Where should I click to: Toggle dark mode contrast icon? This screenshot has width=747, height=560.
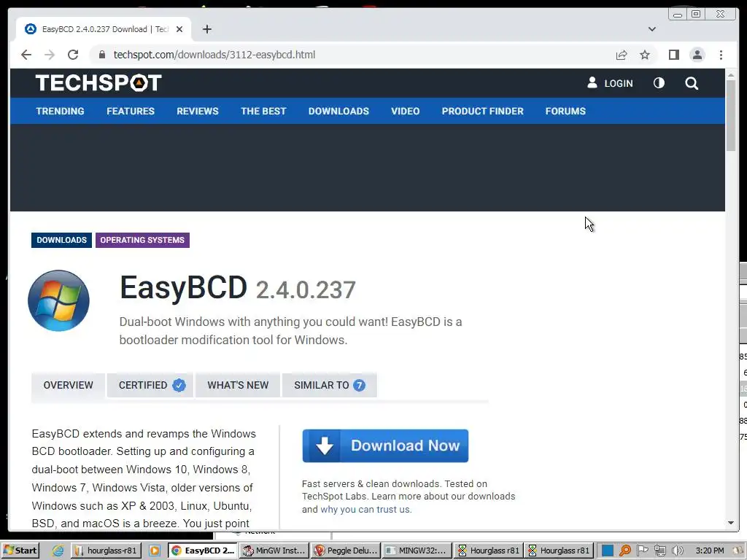pyautogui.click(x=659, y=83)
